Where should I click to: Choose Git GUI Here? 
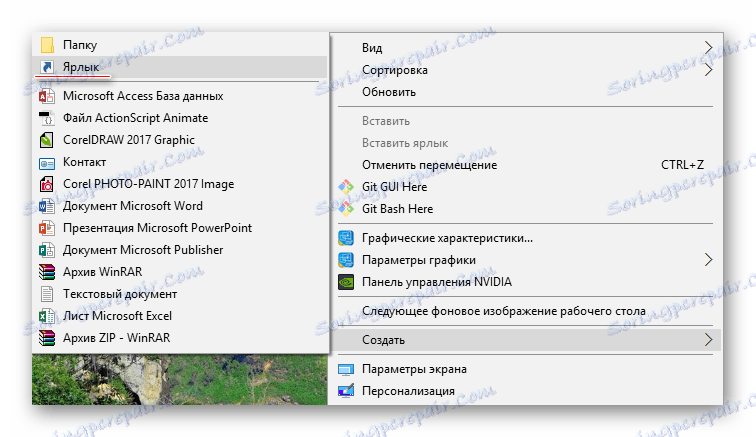526,187
